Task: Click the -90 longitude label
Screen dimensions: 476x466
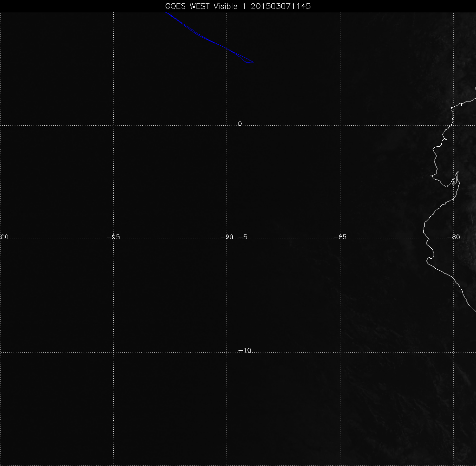Action: pos(227,237)
